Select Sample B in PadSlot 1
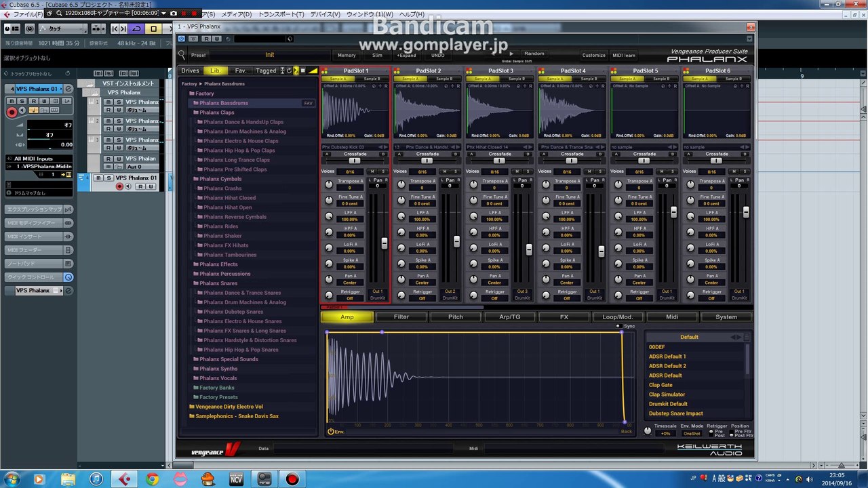Screen dimensions: 868x488 pos(372,79)
